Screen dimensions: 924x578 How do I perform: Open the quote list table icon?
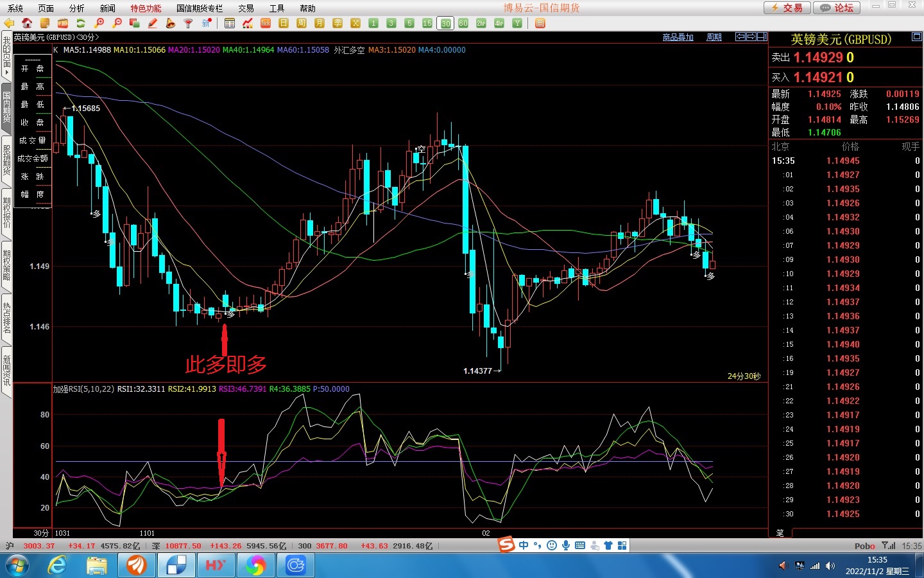pos(230,23)
